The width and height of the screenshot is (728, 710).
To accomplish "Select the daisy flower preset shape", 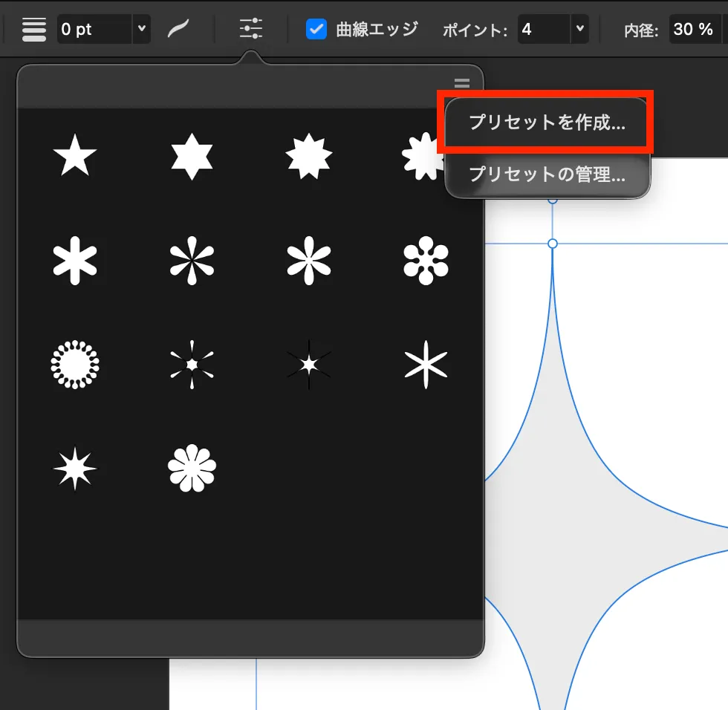I will tap(192, 467).
